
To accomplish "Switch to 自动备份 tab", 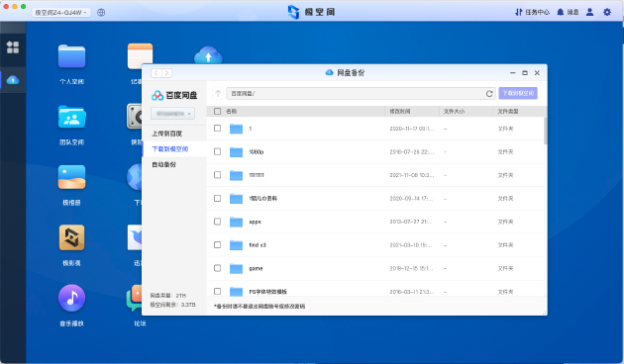I will [x=163, y=164].
